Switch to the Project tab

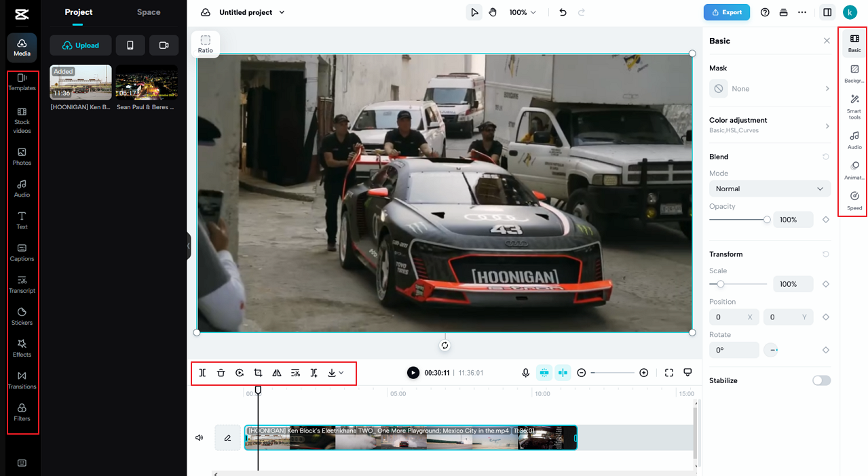[79, 12]
